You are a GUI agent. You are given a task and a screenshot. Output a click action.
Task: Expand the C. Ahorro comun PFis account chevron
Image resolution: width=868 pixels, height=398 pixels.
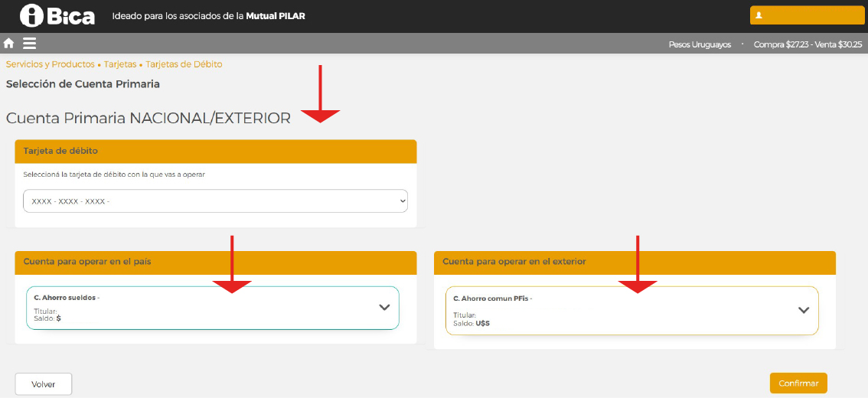click(x=804, y=310)
